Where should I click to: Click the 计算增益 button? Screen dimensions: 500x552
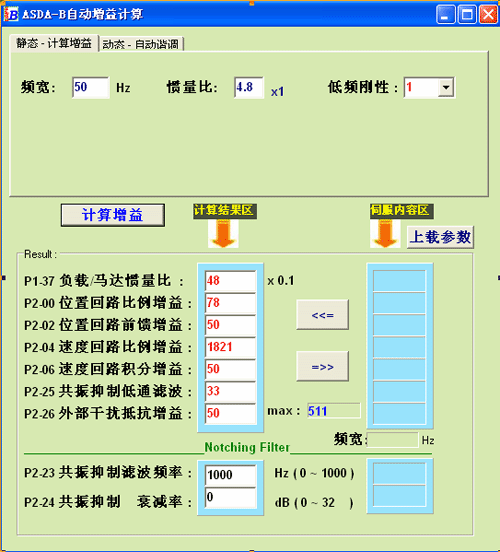(113, 215)
